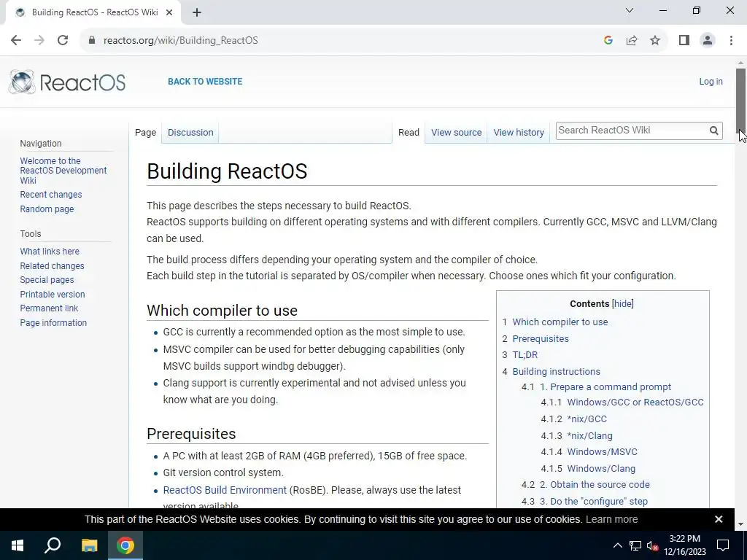Close the Building ReactOS browser tab
The height and width of the screenshot is (560, 747).
(169, 13)
